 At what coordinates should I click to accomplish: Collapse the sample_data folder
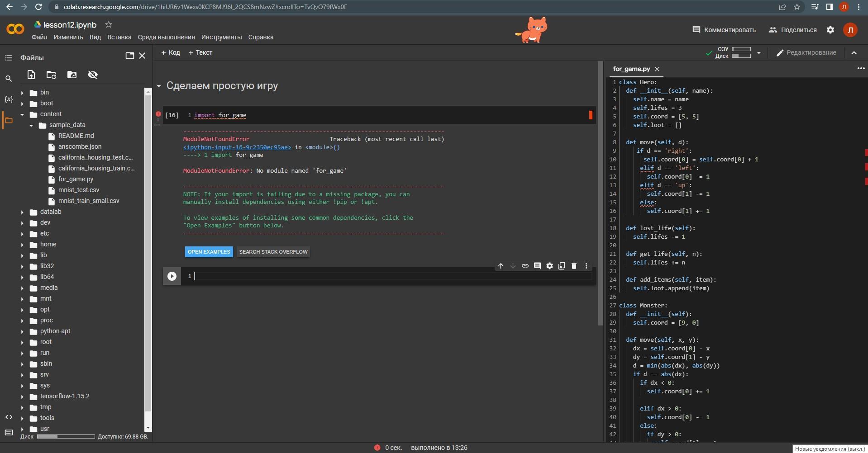(x=31, y=125)
